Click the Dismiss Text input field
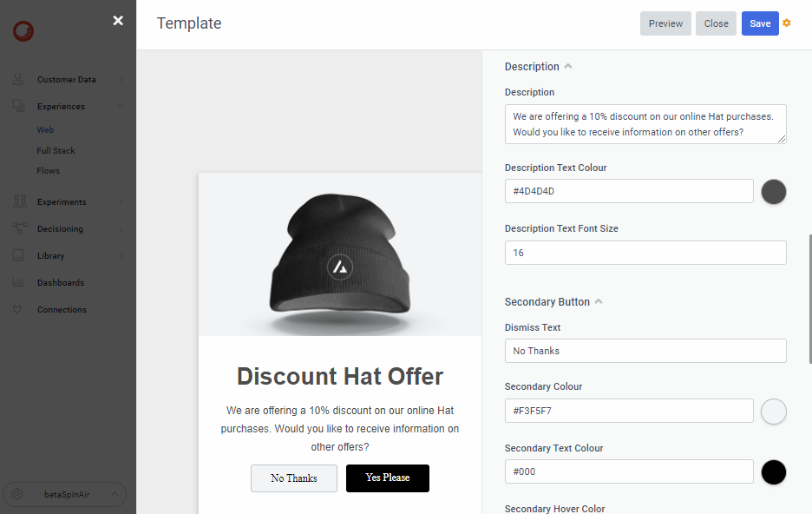Image resolution: width=812 pixels, height=514 pixels. click(x=645, y=351)
